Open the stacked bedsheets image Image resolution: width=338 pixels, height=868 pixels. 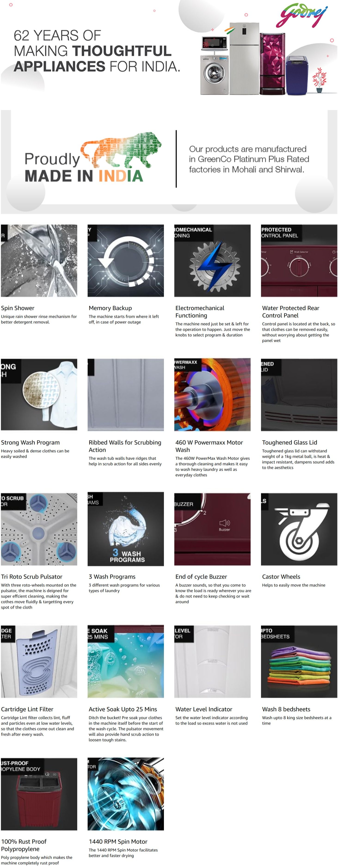[x=299, y=661]
